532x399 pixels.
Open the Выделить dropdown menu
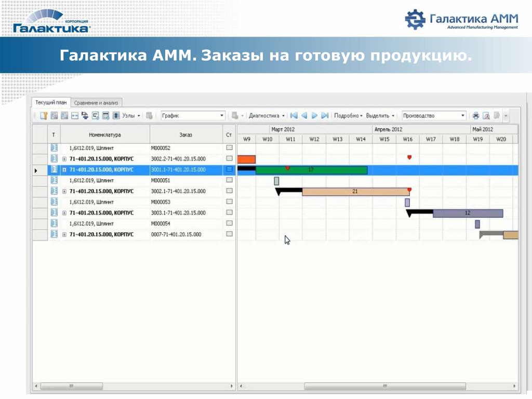(380, 116)
